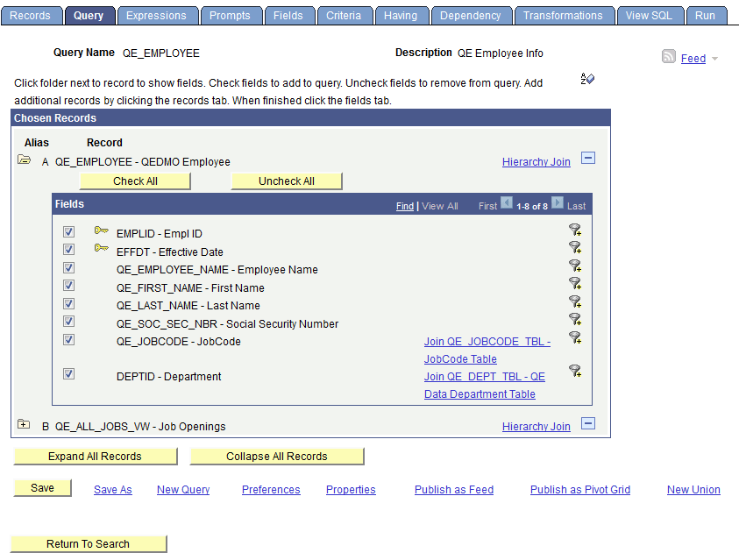Uncheck the QE_FIRST_NAME checkbox
The height and width of the screenshot is (560, 739).
point(68,285)
